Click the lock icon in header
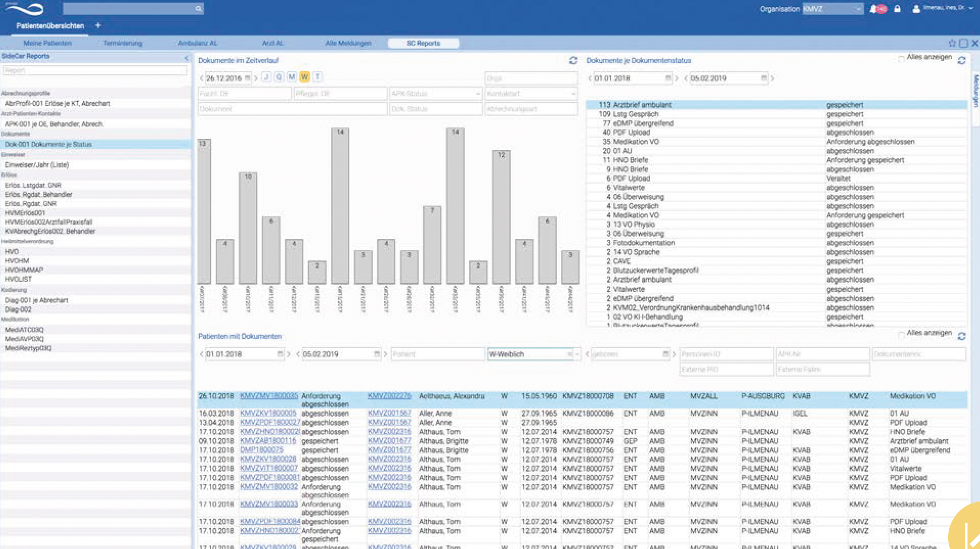 click(x=897, y=9)
